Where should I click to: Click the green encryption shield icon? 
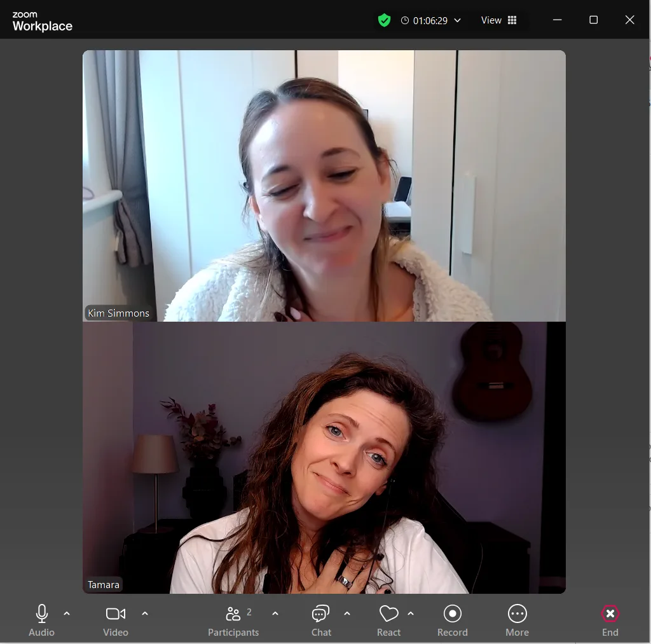click(384, 20)
